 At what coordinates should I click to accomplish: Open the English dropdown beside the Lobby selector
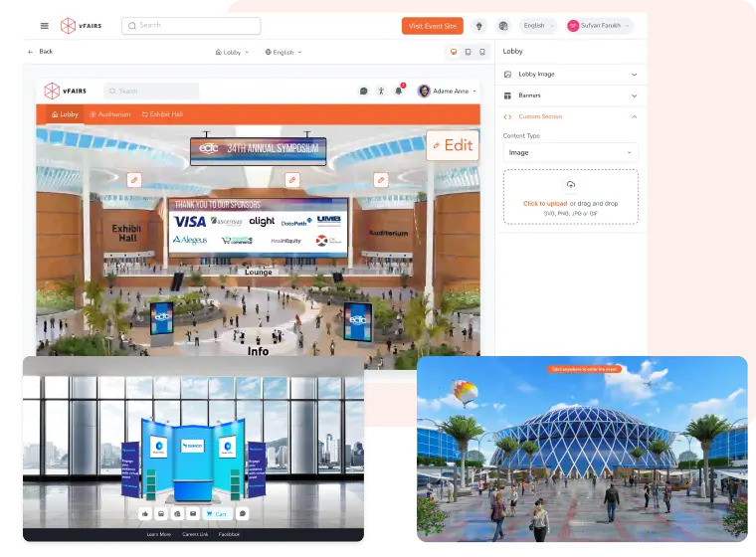283,52
